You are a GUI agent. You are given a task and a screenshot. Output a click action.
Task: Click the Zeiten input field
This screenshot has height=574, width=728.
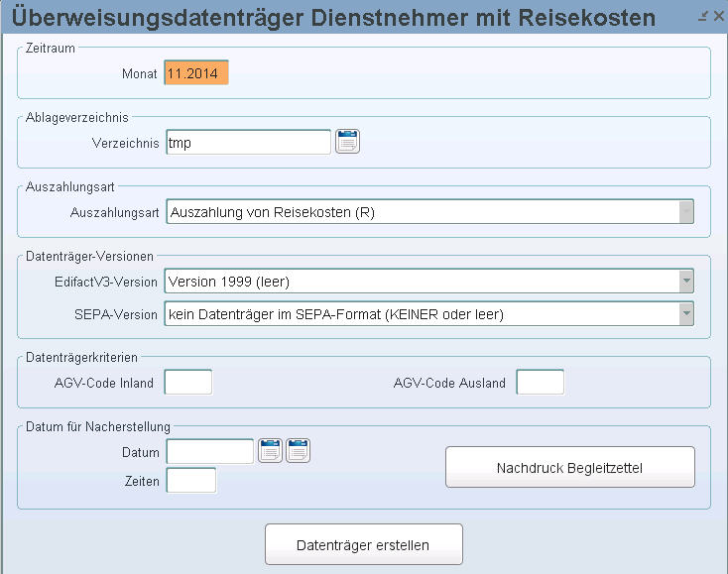click(191, 480)
